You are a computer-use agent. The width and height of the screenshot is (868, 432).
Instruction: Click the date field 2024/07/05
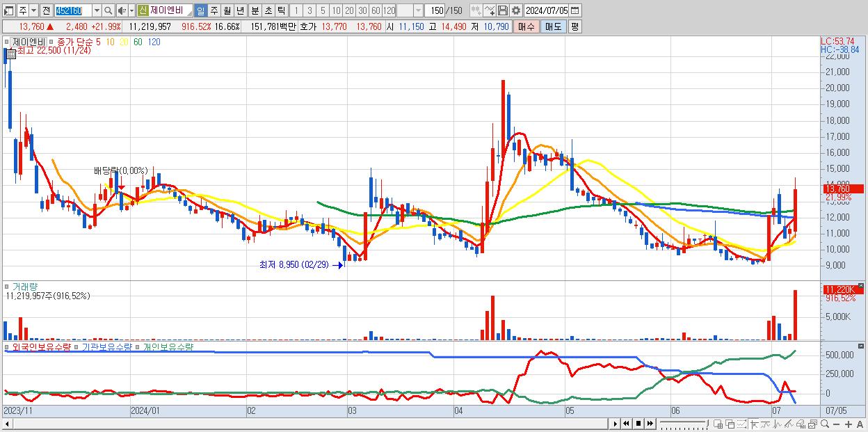(x=547, y=10)
